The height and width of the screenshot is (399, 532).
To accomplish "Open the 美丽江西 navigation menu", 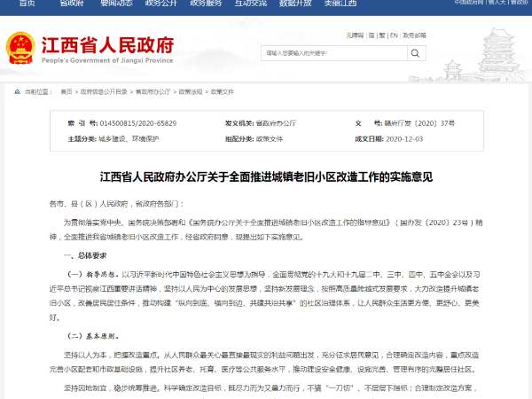I will coord(340,3).
